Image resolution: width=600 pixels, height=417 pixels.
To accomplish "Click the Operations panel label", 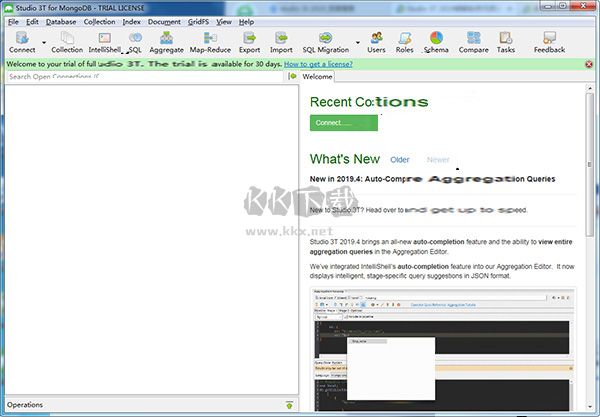I will point(25,405).
